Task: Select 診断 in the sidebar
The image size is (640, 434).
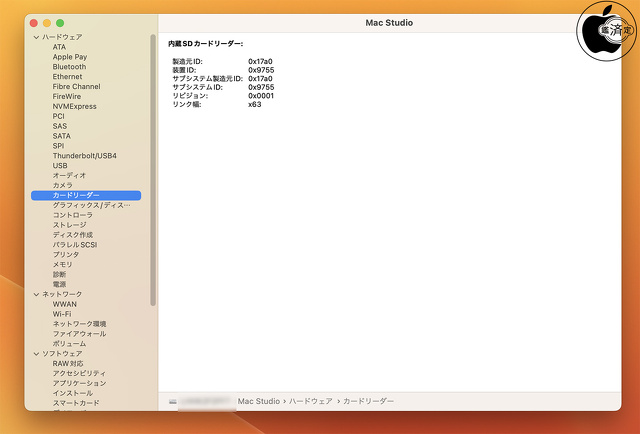Action: point(59,274)
